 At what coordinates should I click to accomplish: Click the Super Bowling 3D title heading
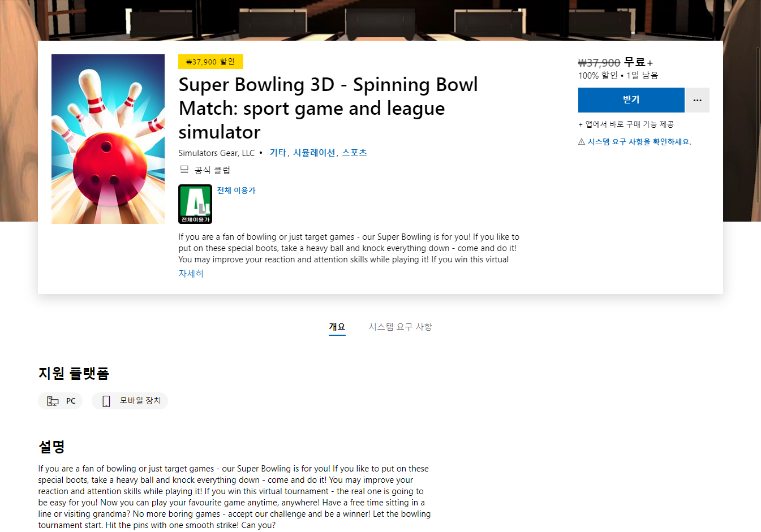tap(328, 108)
